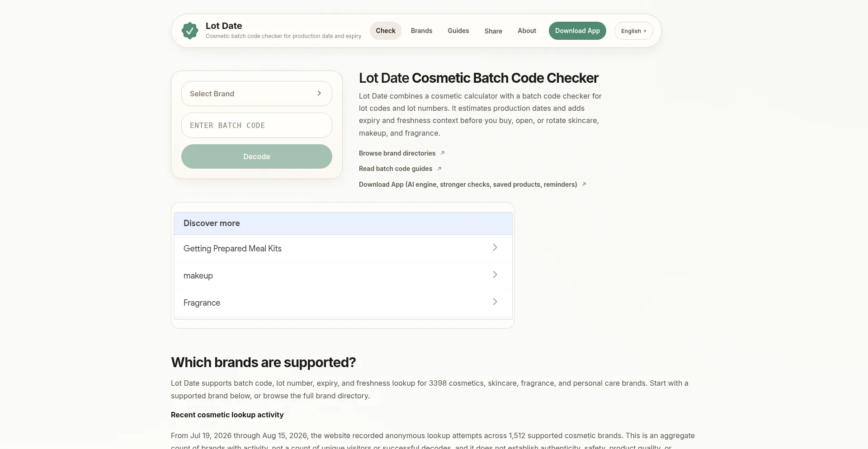This screenshot has width=868, height=449.
Task: Click the Lot Date site title
Action: coord(224,26)
